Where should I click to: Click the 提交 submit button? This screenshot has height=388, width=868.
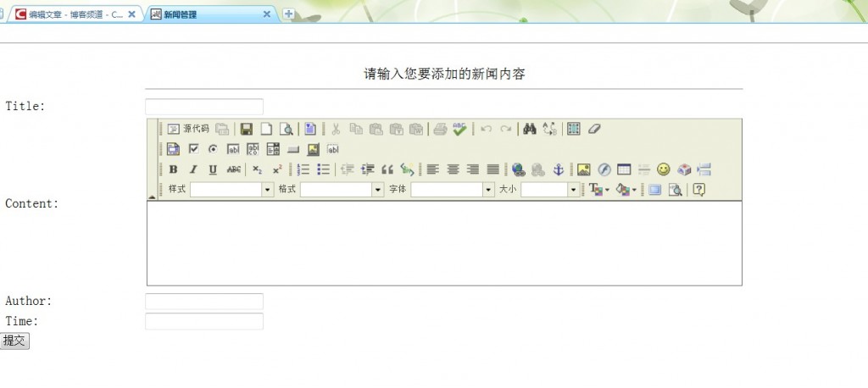tap(14, 341)
